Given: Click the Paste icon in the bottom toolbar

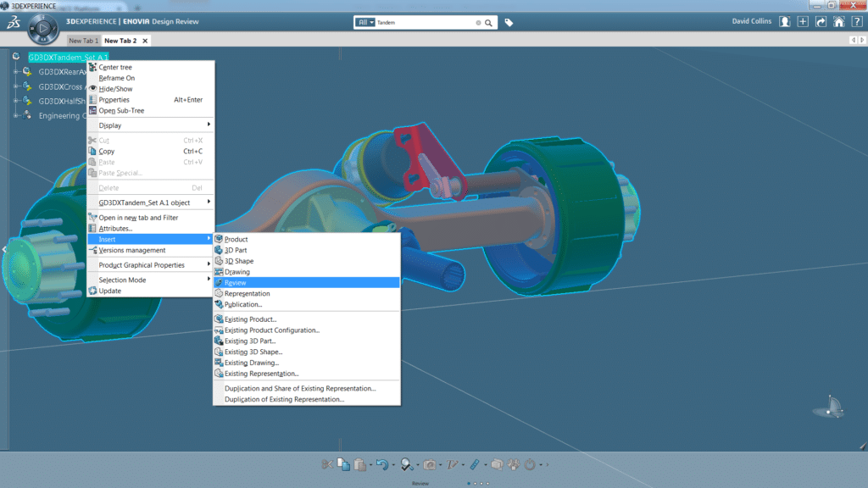Looking at the screenshot, I should pos(360,463).
